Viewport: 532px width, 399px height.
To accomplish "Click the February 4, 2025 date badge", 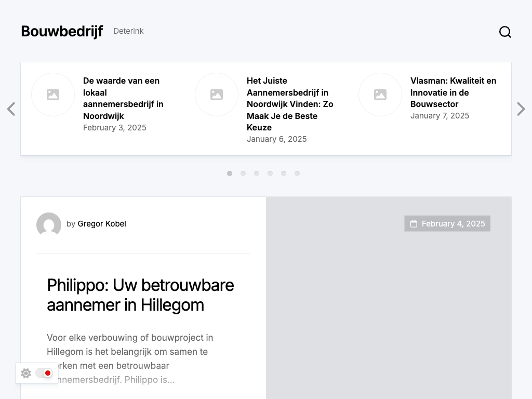I will click(447, 224).
